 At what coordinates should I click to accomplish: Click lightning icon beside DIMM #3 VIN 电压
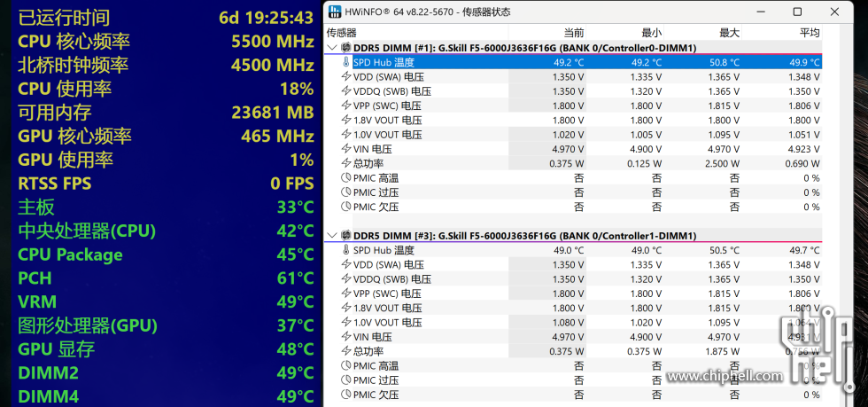(346, 337)
